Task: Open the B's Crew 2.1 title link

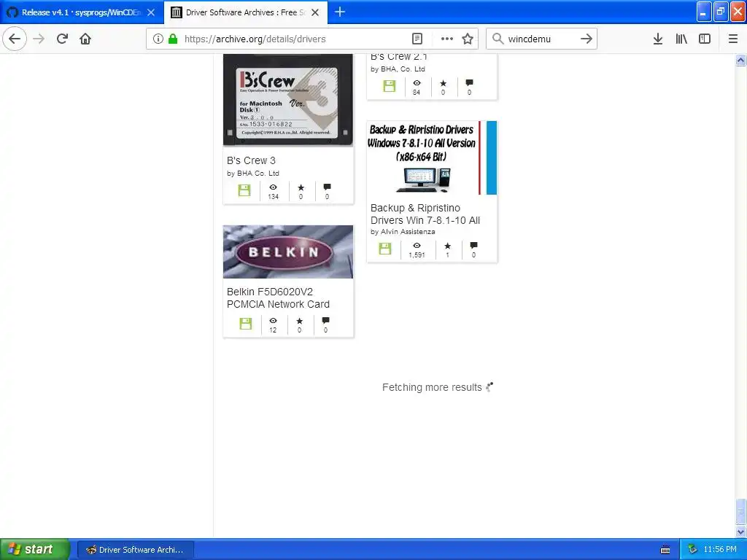Action: click(x=399, y=57)
